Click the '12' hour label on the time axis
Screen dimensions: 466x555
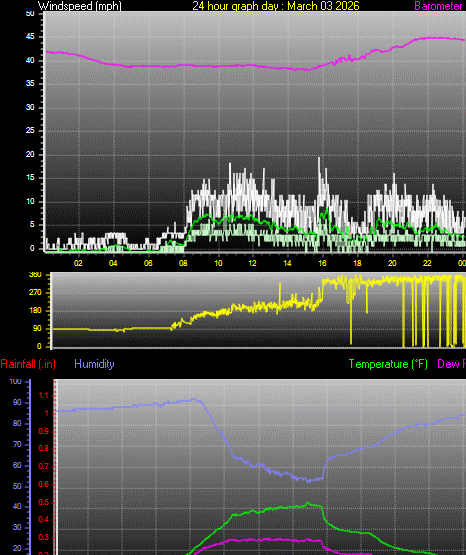click(252, 263)
